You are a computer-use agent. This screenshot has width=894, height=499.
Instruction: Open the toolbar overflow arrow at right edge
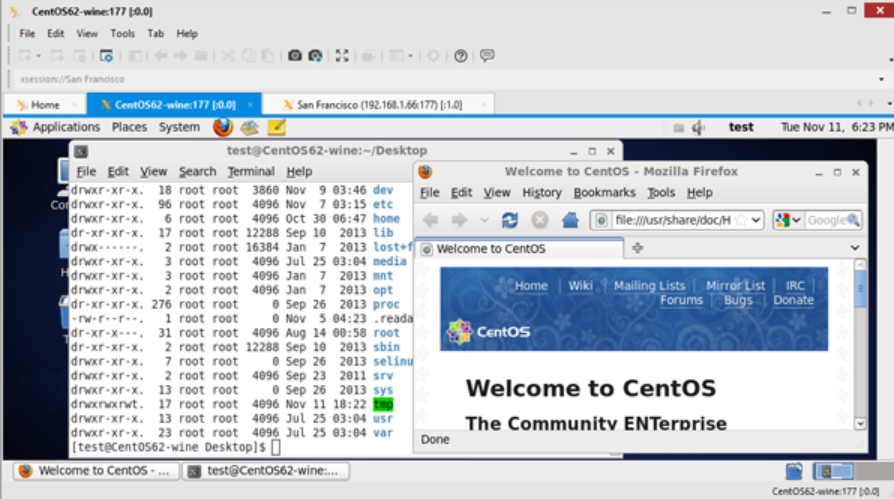891,59
